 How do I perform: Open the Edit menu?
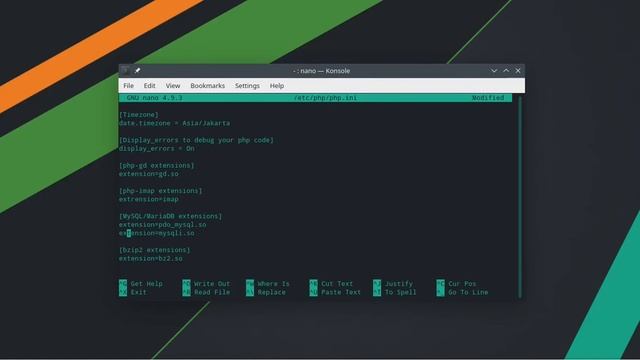coord(149,86)
